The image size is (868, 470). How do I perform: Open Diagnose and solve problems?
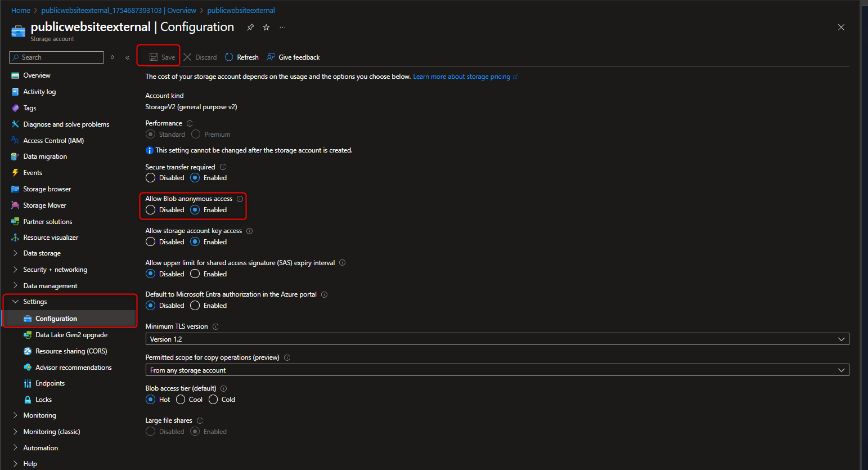[64, 124]
